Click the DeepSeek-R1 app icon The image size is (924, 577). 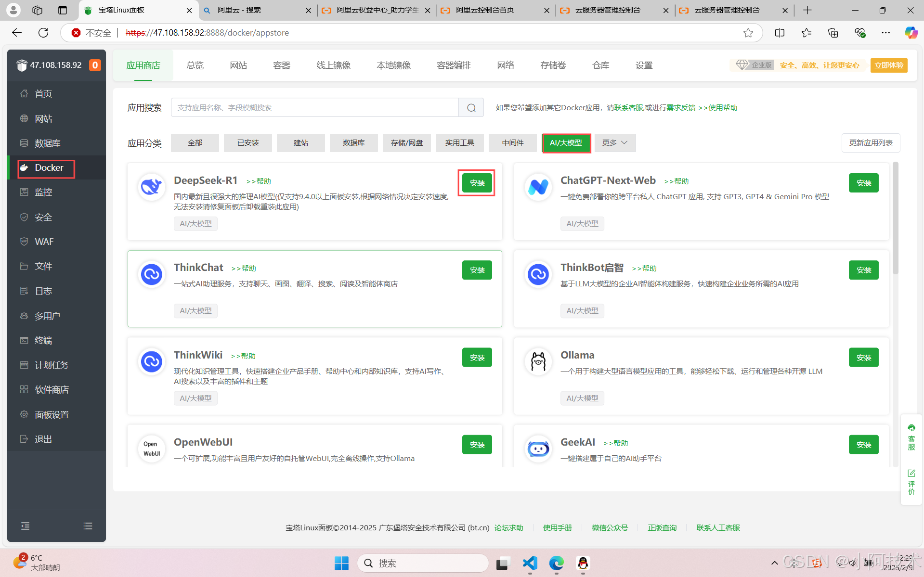coord(151,186)
